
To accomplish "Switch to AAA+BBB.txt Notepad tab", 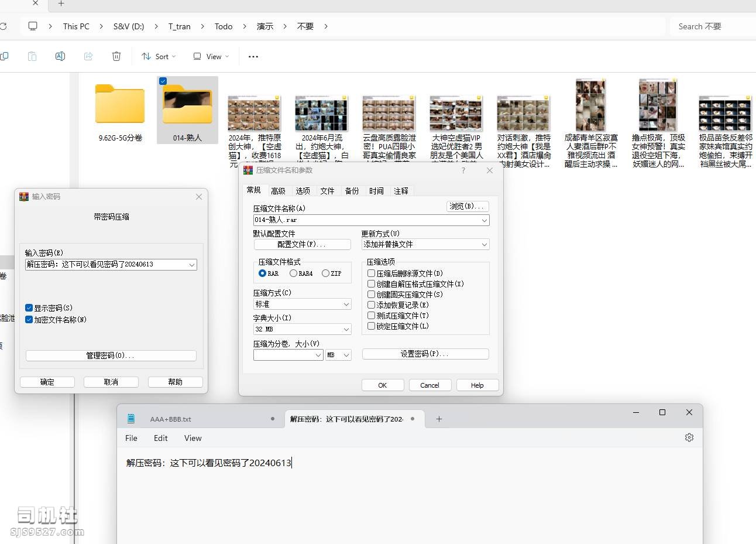I will tap(201, 419).
